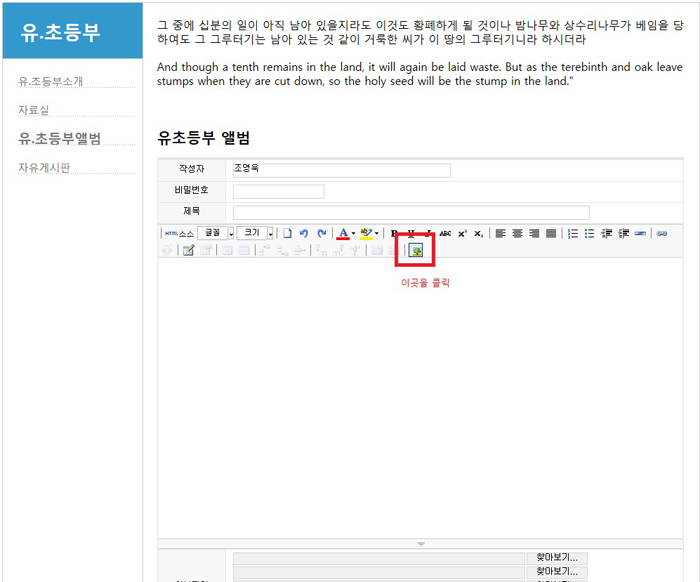Viewport: 700px width, 582px height.
Task: Insert a bulleted list
Action: [589, 233]
